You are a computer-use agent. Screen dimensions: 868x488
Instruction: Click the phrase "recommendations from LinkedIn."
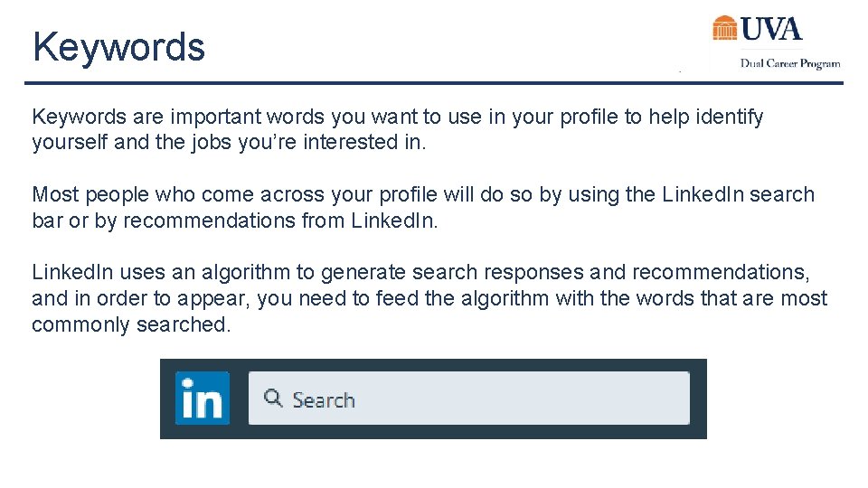tap(280, 221)
